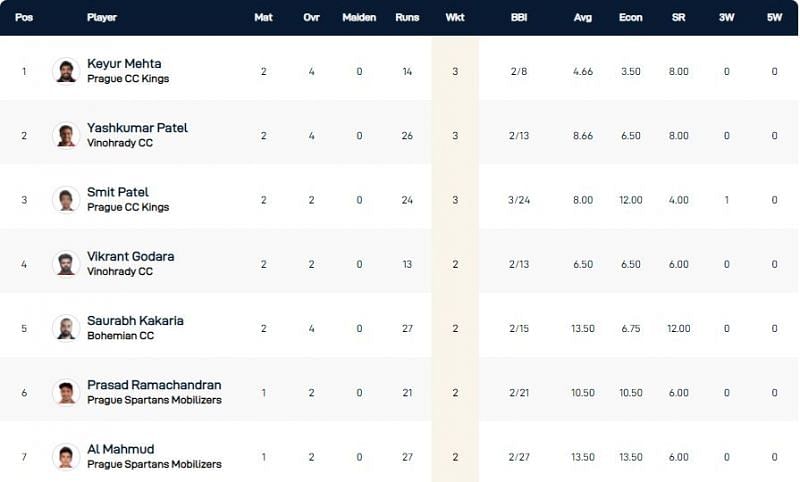Viewport: 800px width, 482px height.
Task: Click the Player column header
Action: coord(102,18)
